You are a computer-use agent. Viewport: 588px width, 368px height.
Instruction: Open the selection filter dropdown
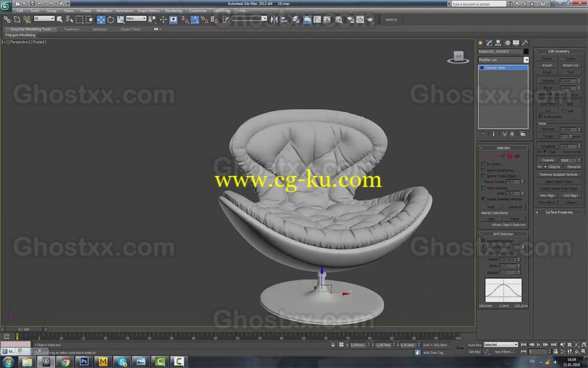44,18
